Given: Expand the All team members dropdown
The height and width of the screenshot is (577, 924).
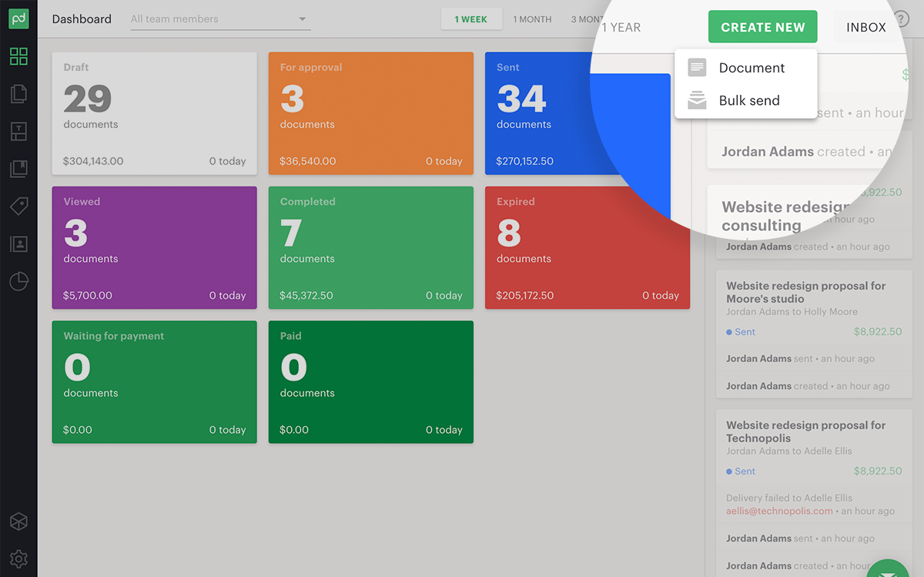Looking at the screenshot, I should 220,19.
